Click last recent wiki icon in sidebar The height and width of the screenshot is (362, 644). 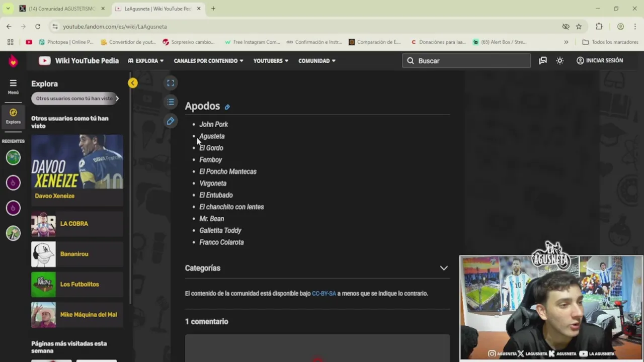click(13, 233)
